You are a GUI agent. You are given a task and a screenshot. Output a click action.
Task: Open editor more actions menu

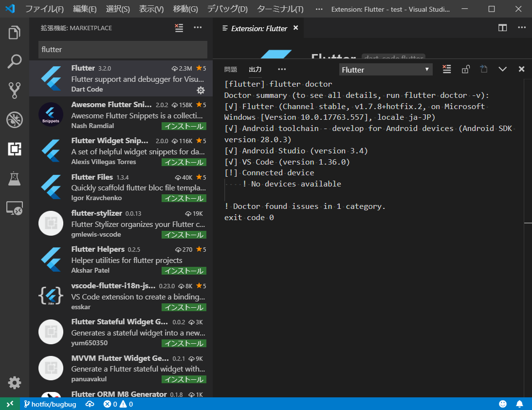(x=521, y=27)
